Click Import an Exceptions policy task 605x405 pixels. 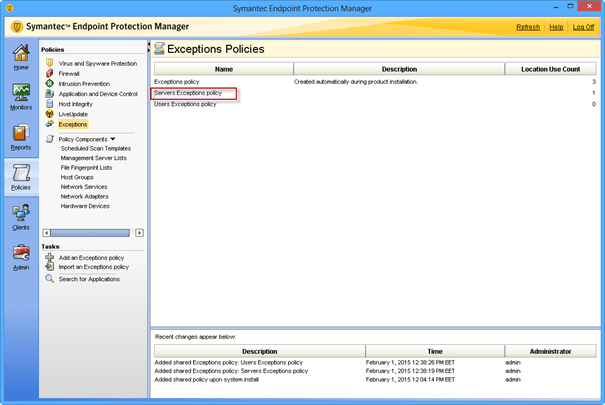point(94,267)
